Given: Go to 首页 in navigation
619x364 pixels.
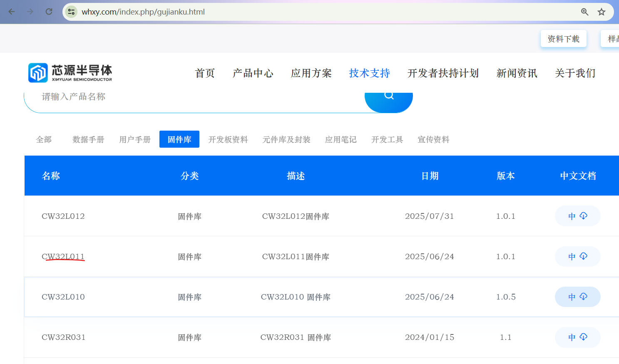Looking at the screenshot, I should [x=205, y=73].
